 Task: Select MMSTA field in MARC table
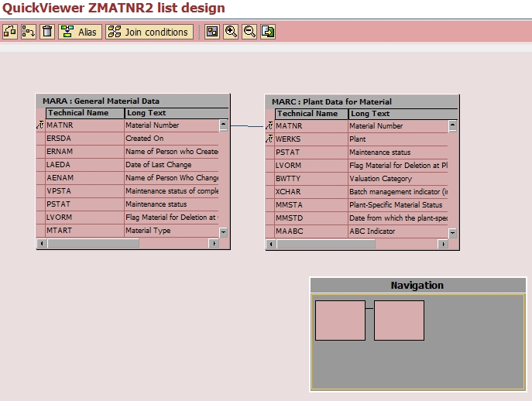click(311, 205)
